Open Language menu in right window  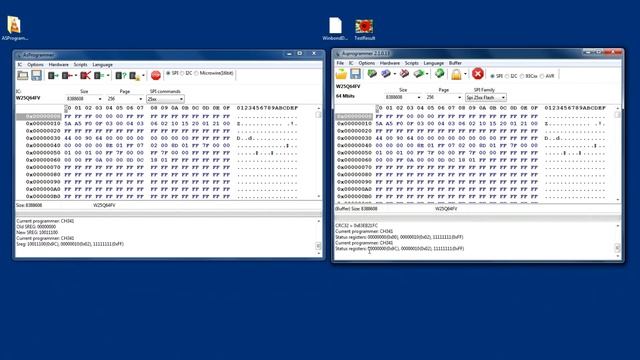click(433, 63)
